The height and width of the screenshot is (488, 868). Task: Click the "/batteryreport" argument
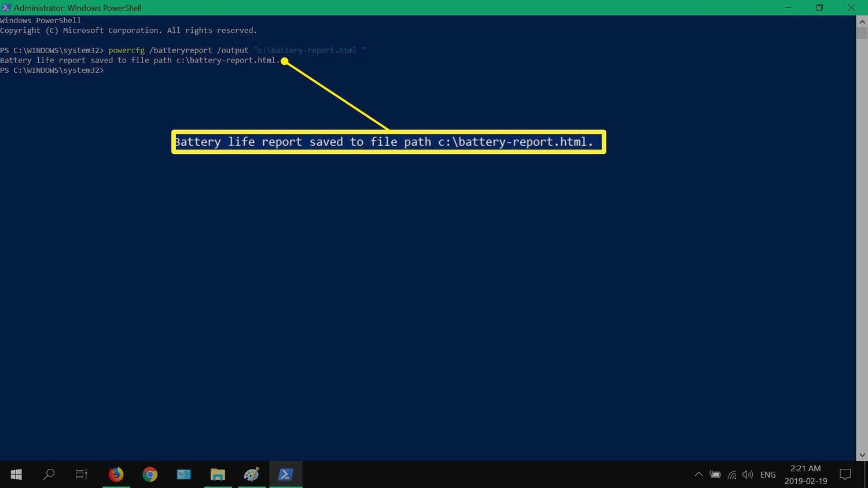181,50
